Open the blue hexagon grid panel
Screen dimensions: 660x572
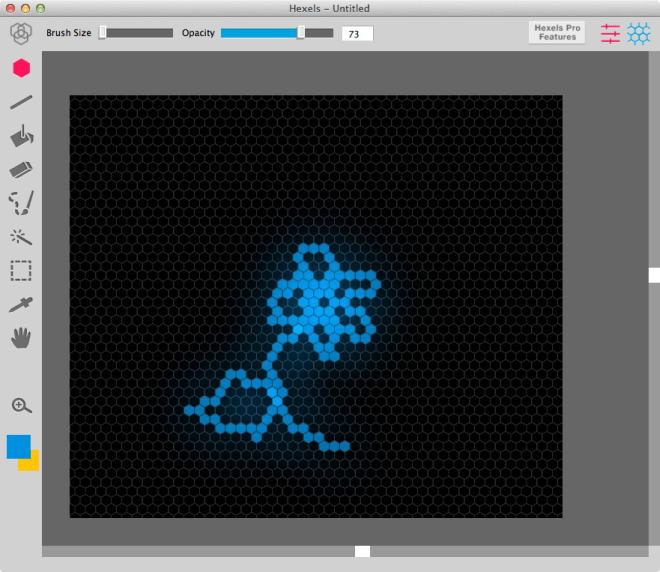(x=639, y=34)
